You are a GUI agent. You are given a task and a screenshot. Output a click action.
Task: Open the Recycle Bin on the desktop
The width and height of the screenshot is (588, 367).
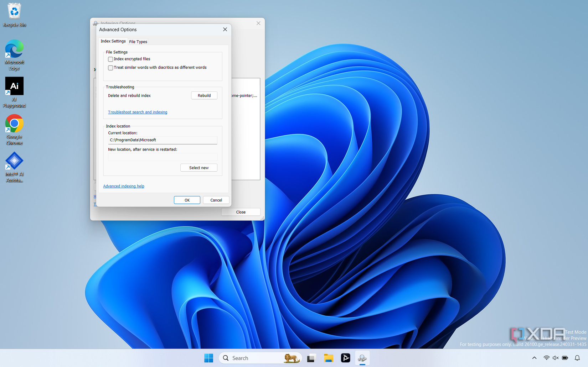14,14
